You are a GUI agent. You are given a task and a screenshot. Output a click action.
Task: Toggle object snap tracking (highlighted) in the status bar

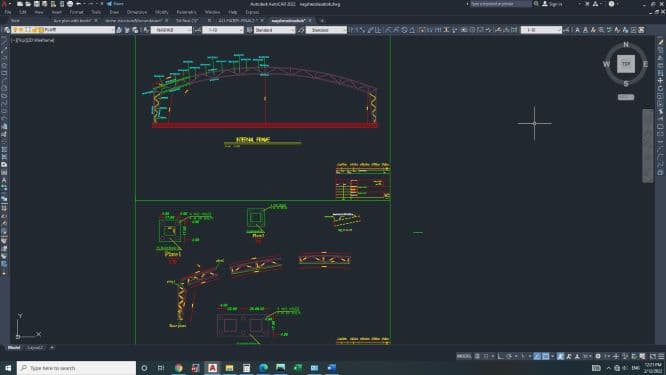pyautogui.click(x=537, y=356)
